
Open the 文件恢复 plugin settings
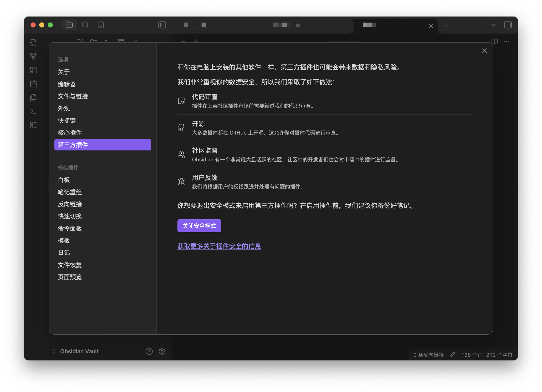pos(103,265)
